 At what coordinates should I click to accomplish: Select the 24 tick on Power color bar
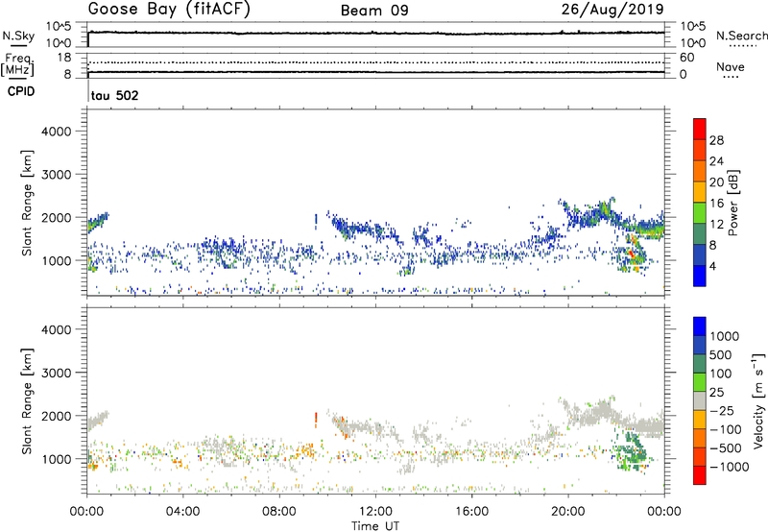716,161
